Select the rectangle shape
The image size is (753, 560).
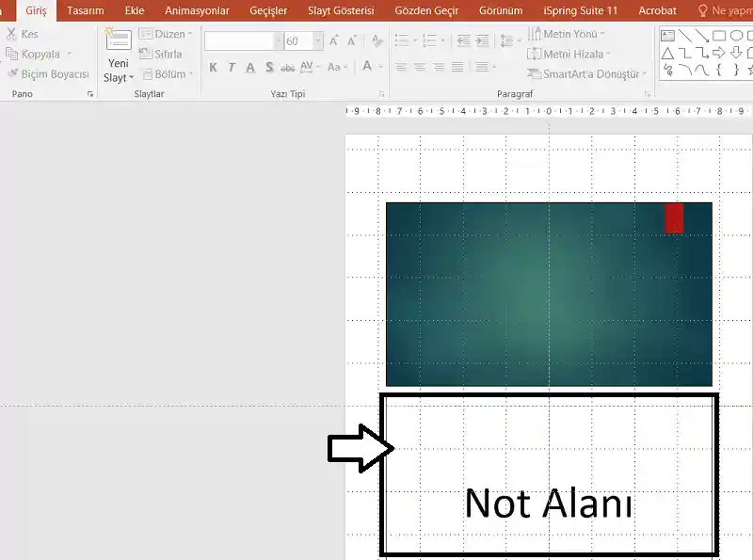pyautogui.click(x=719, y=36)
